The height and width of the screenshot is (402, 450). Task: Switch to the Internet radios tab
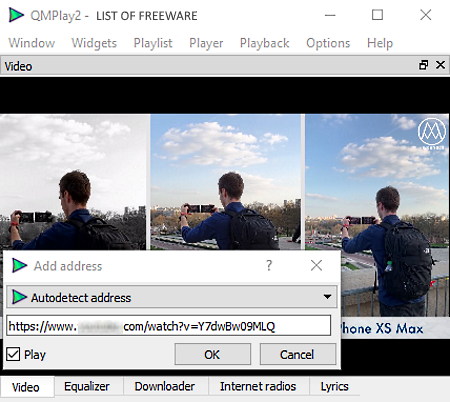pyautogui.click(x=258, y=386)
